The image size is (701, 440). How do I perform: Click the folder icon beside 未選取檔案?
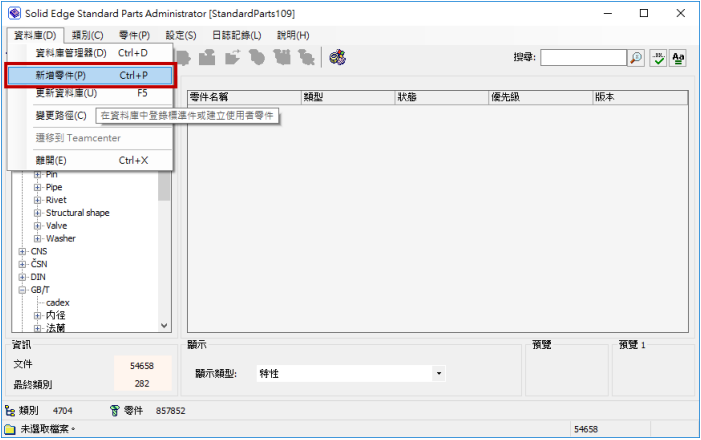coord(10,429)
